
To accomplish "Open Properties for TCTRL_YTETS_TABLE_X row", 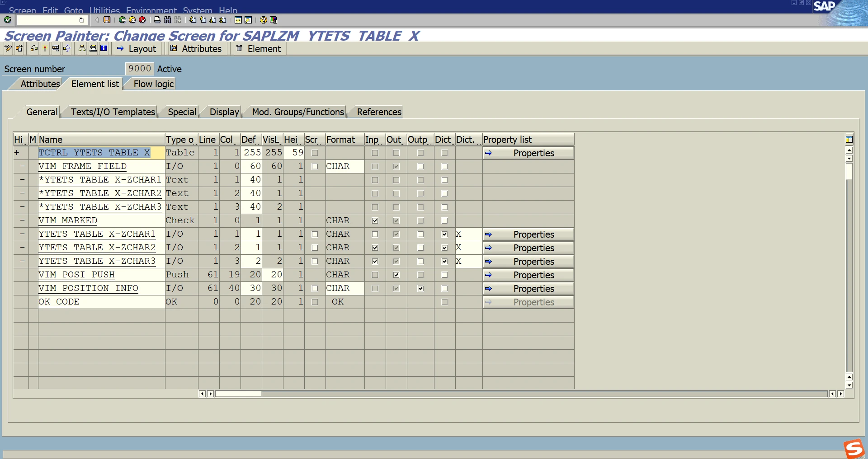I will coord(528,153).
